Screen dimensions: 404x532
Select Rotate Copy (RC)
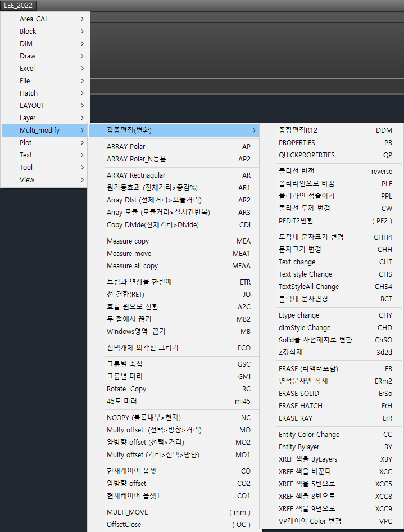point(174,389)
